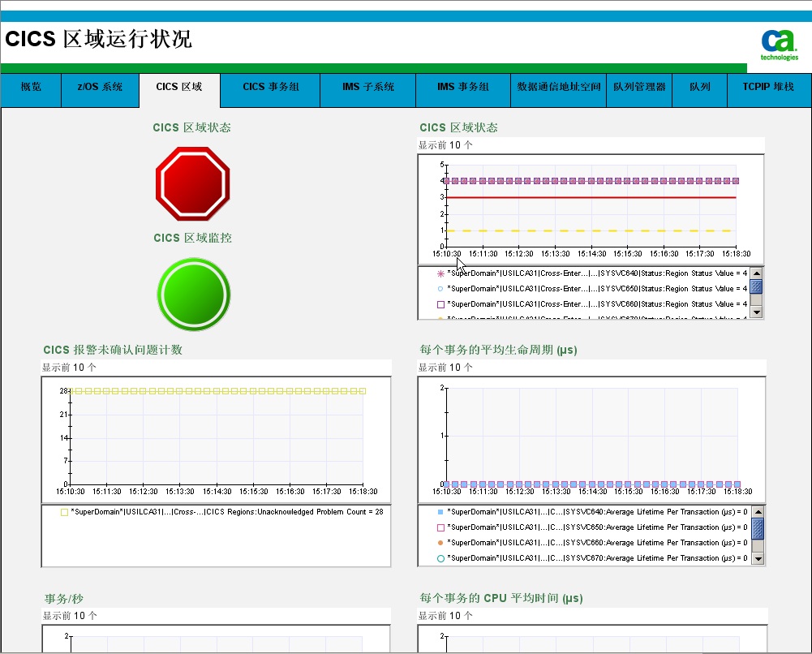Open the IMS 子系统 tab
This screenshot has height=654, width=812.
367,87
